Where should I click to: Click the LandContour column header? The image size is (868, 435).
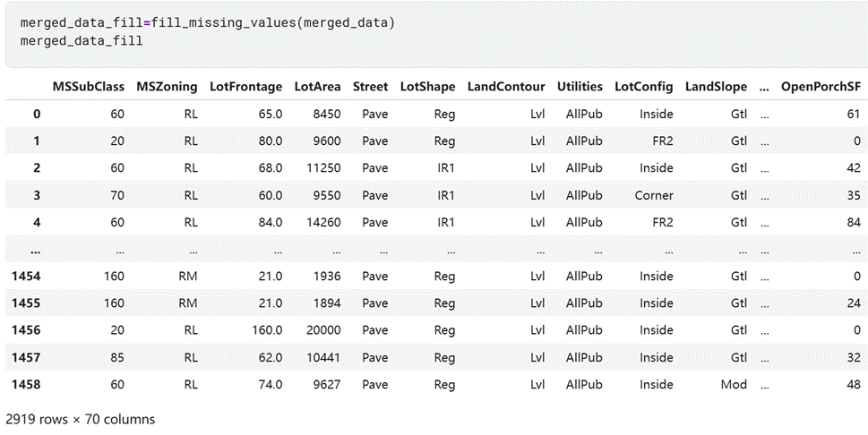506,87
